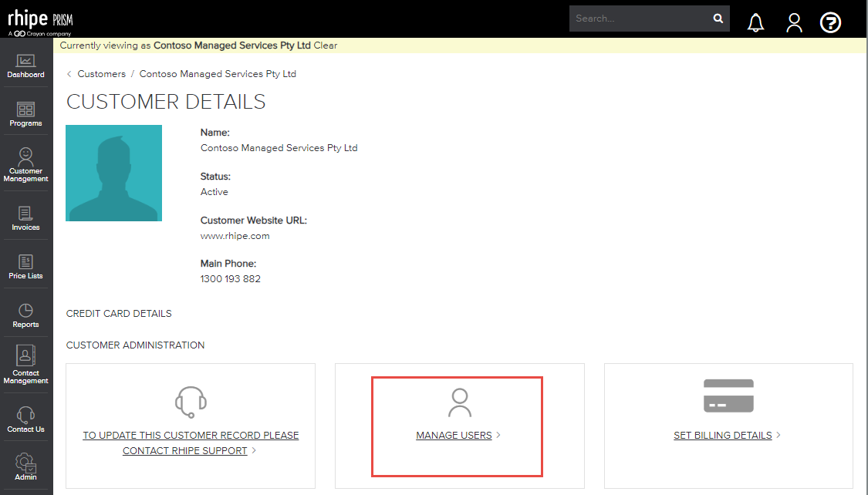Image resolution: width=868 pixels, height=495 pixels.
Task: Open the user account icon
Action: coord(794,22)
